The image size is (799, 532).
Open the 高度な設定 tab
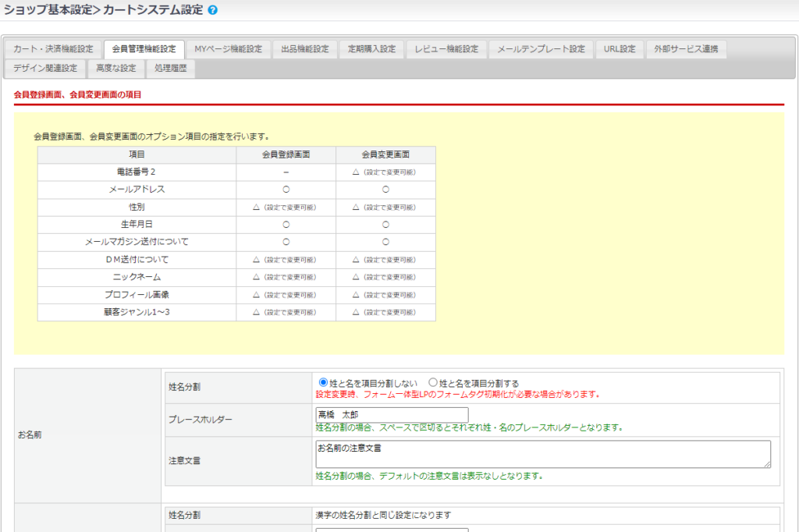click(116, 69)
